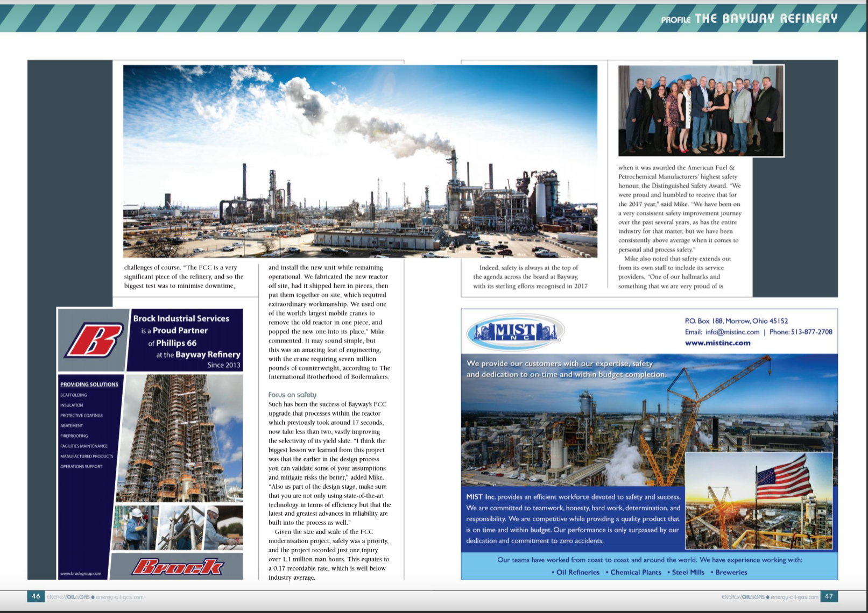Click the MIST Inc oval logo
The width and height of the screenshot is (868, 613).
click(516, 331)
